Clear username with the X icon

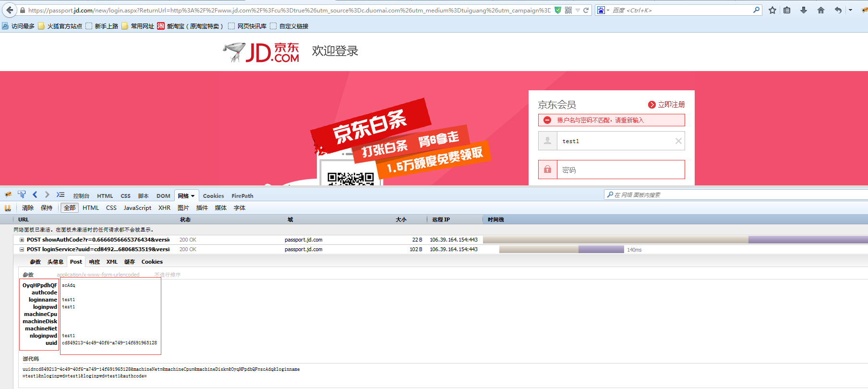(x=678, y=141)
